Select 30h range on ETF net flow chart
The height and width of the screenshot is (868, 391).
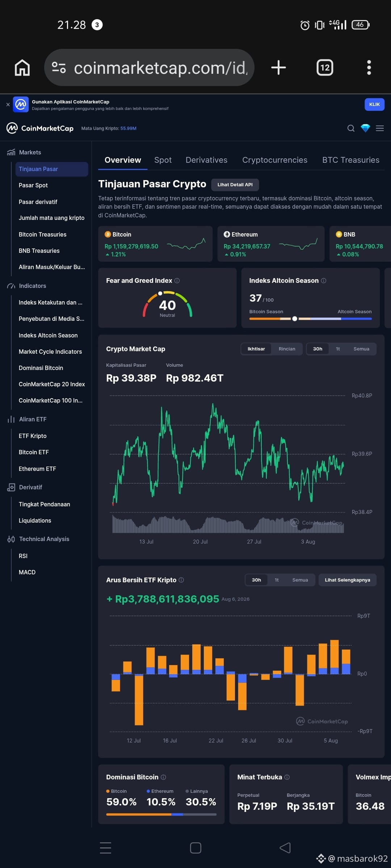pos(256,580)
